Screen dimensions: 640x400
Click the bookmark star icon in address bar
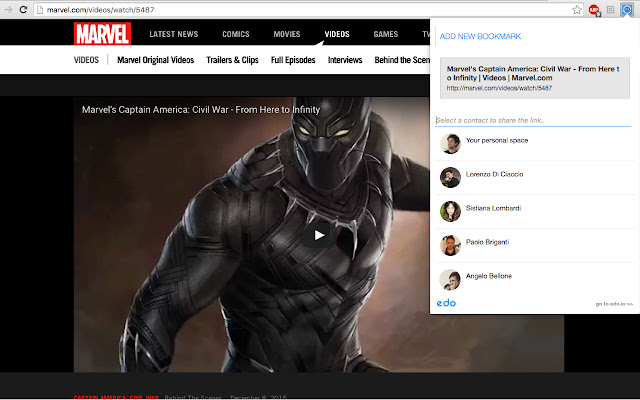[x=577, y=8]
